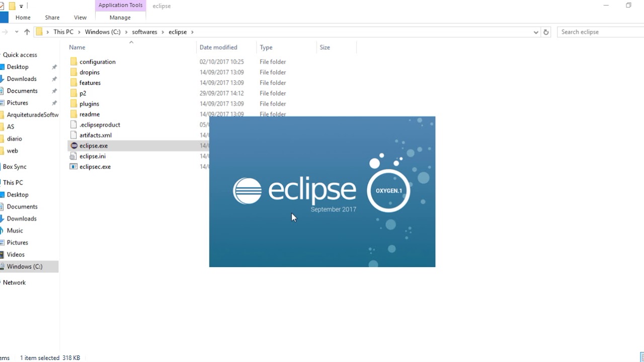Click the 29/09/2017 14:12 date cell
The width and height of the screenshot is (644, 362).
221,94
